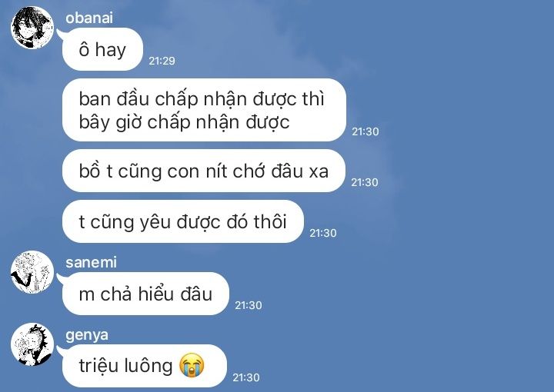Select the "m chả hiểu đâu" message
This screenshot has height=392, width=554.
click(145, 294)
